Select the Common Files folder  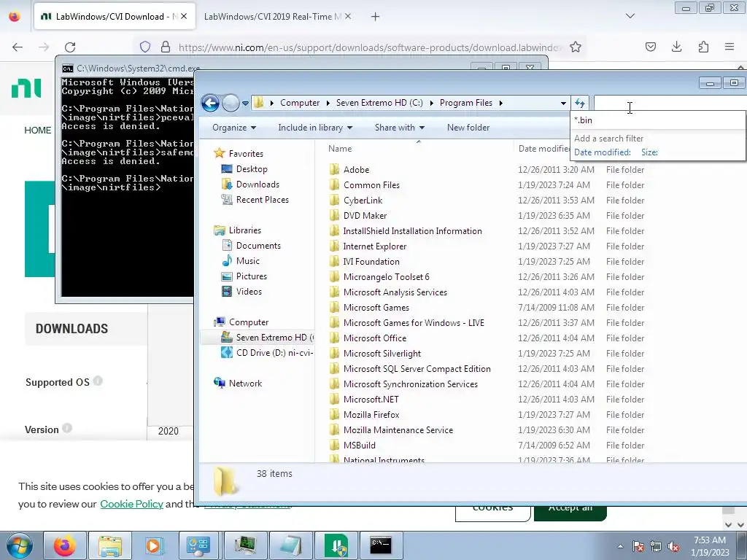(x=371, y=185)
